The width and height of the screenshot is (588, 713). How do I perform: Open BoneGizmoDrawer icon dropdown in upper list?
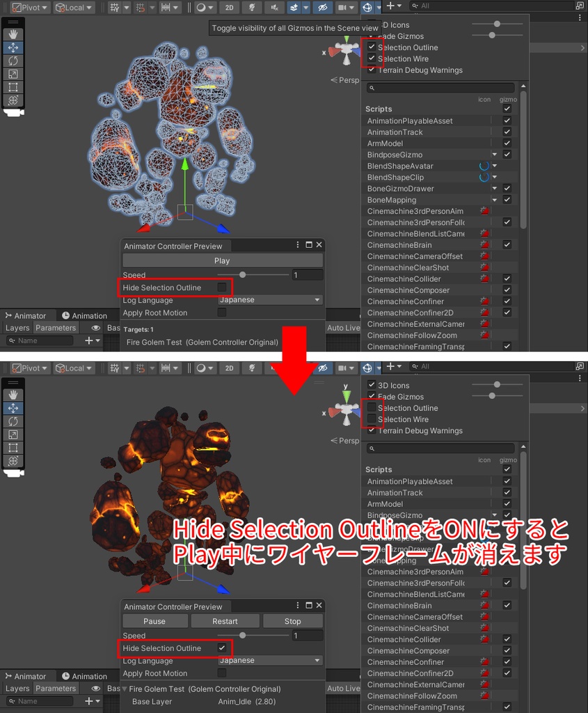click(494, 188)
